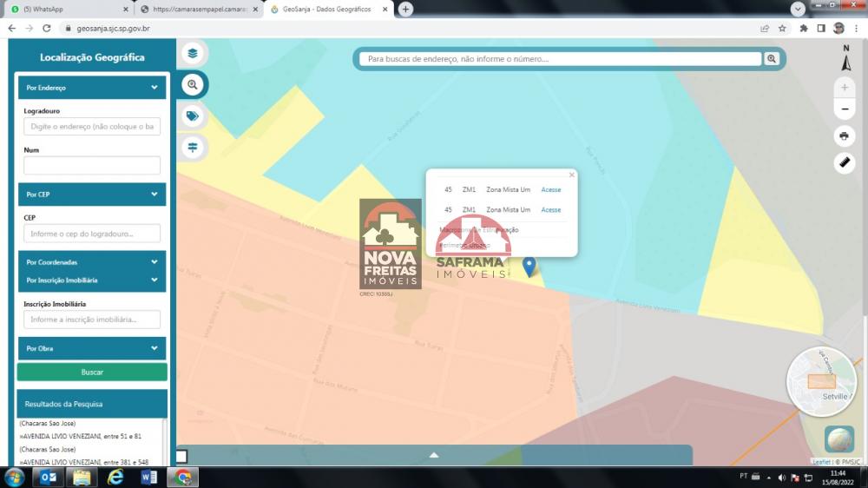Zoom in on the map
Screen dimensions: 868x488
pyautogui.click(x=844, y=88)
